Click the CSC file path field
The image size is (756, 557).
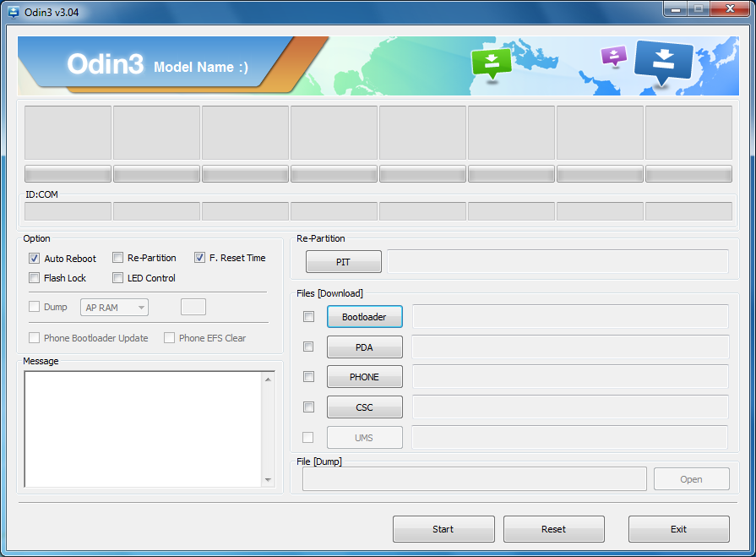coord(570,407)
